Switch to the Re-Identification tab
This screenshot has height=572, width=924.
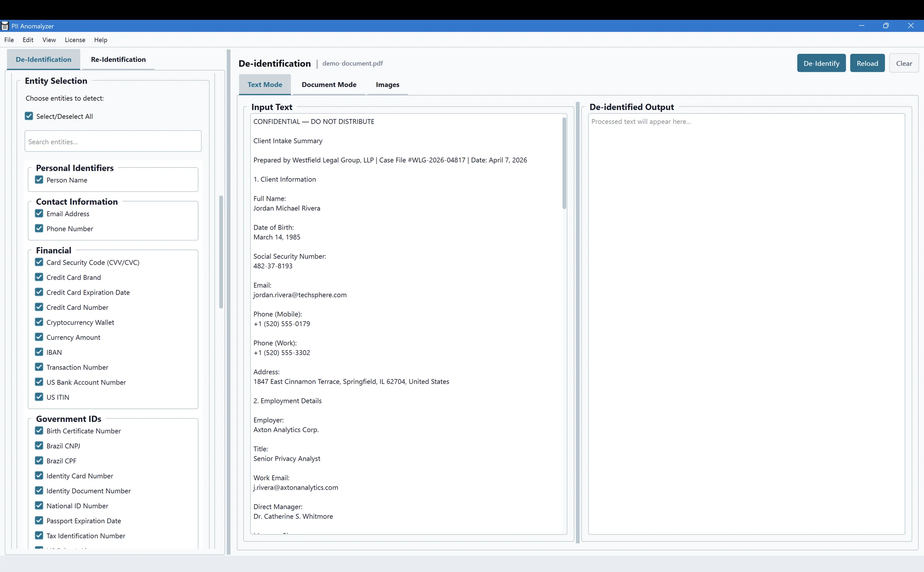tap(118, 59)
